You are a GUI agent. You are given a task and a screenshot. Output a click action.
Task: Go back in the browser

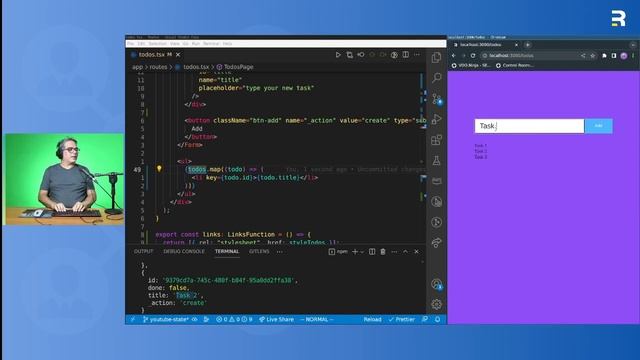coord(454,56)
